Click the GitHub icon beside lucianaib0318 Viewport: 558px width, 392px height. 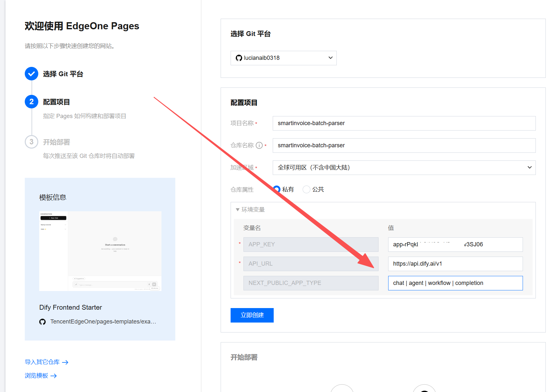[x=239, y=58]
